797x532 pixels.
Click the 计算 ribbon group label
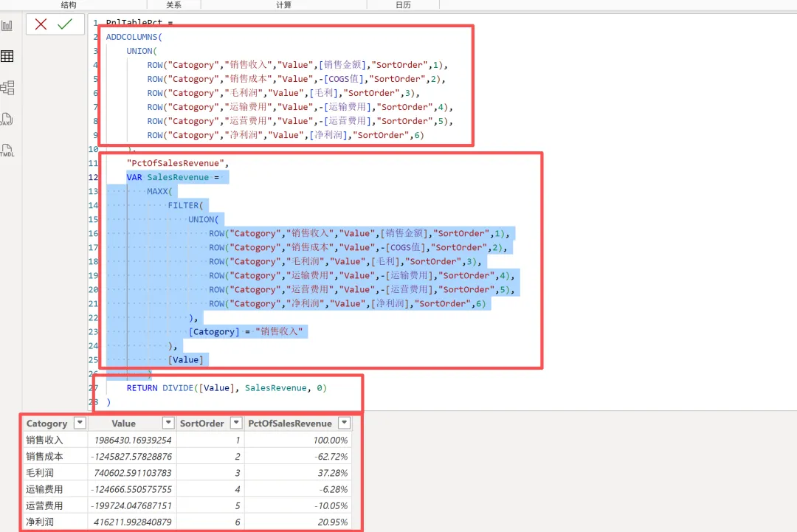tap(283, 4)
